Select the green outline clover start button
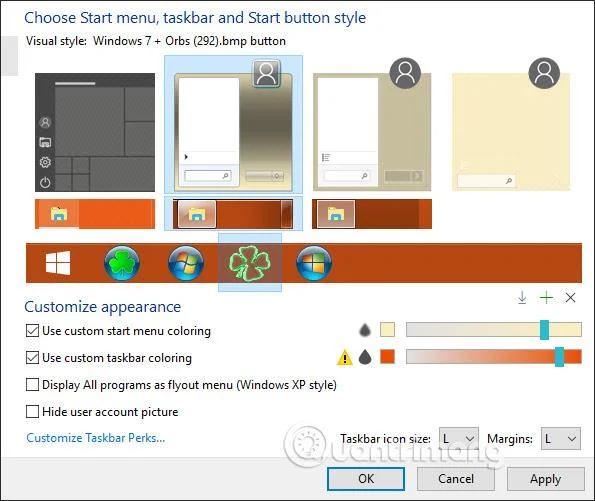595x501 pixels. [x=250, y=263]
